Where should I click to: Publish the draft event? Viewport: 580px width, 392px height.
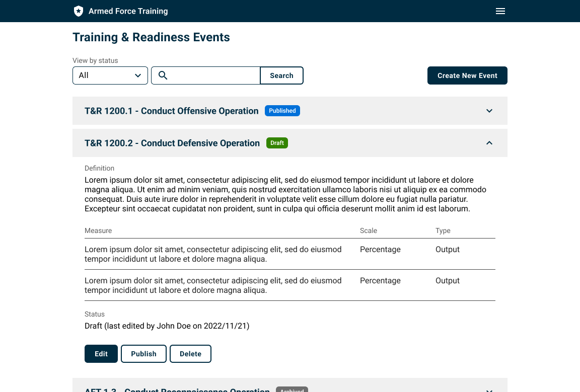tap(143, 354)
